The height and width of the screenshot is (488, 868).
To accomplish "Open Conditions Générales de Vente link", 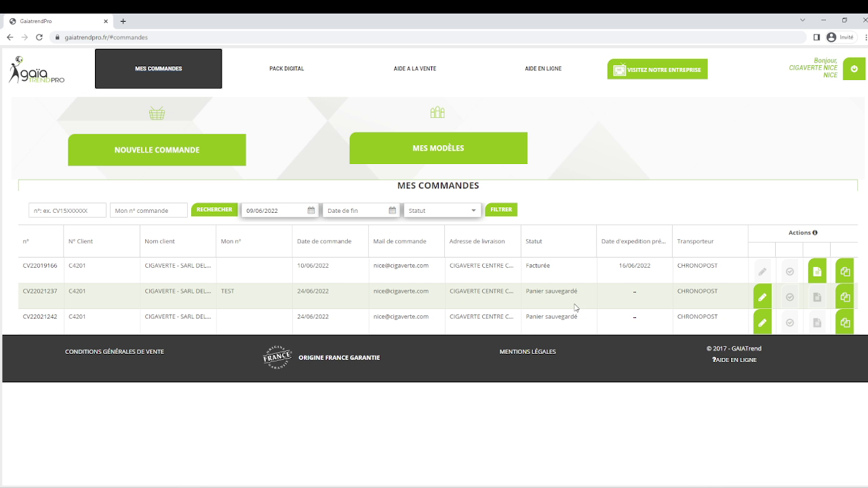I will (x=115, y=352).
